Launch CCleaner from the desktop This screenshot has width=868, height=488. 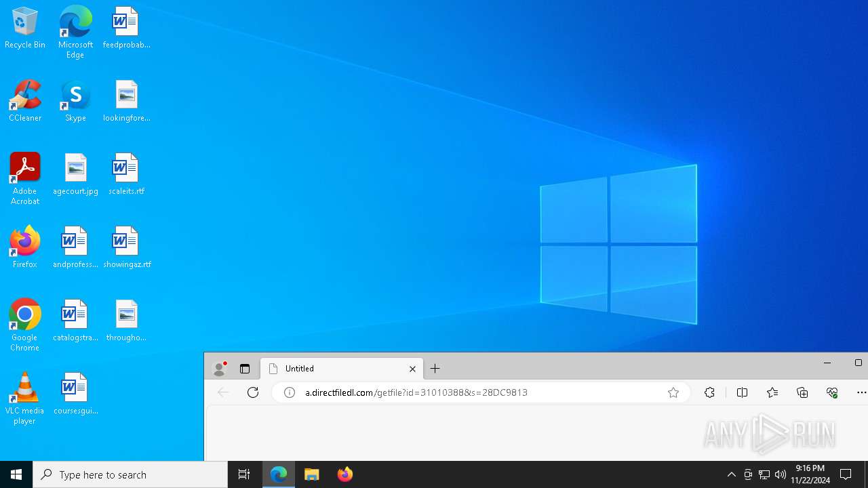[x=25, y=102]
